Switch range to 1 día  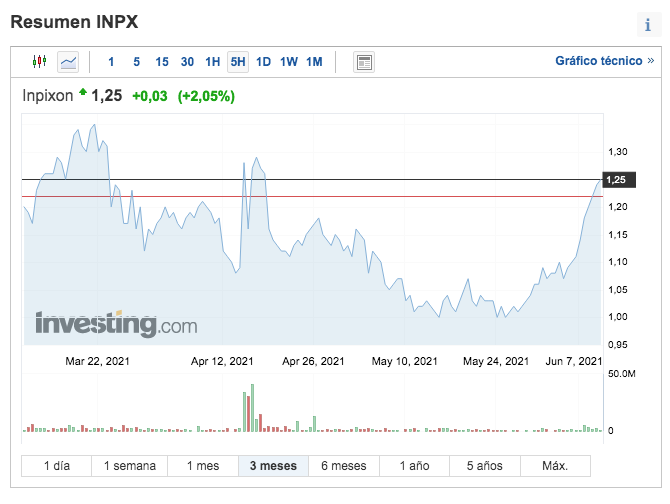click(56, 466)
